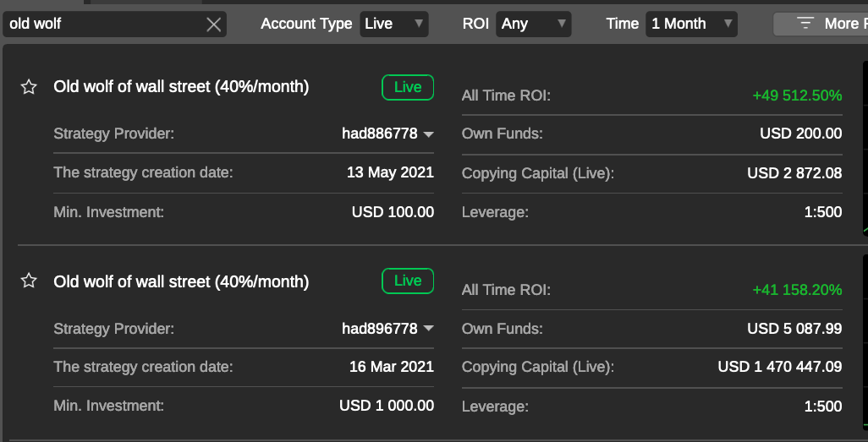Click inside the strategy search field
This screenshot has width=868, height=442.
pyautogui.click(x=105, y=25)
